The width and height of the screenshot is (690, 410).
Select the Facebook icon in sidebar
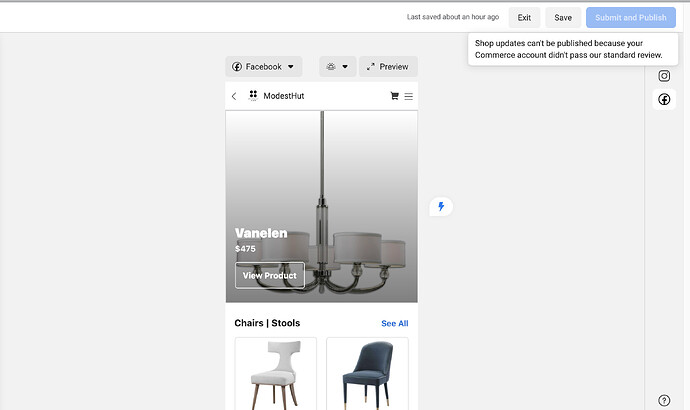click(x=664, y=99)
